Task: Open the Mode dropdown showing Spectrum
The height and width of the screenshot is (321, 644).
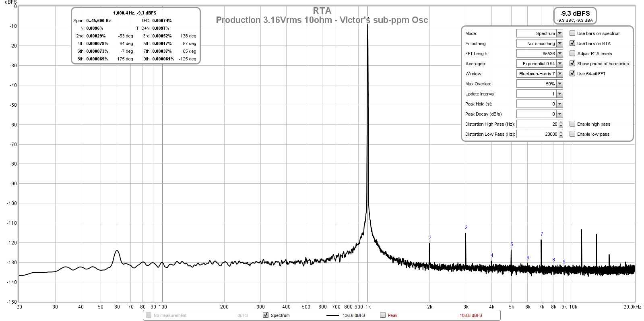Action: (x=539, y=33)
